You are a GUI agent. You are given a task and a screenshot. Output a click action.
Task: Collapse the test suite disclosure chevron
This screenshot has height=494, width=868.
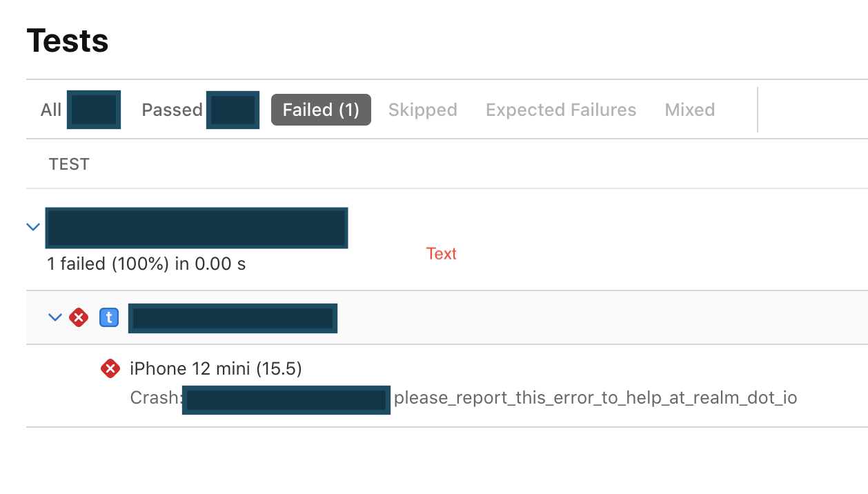click(x=32, y=227)
